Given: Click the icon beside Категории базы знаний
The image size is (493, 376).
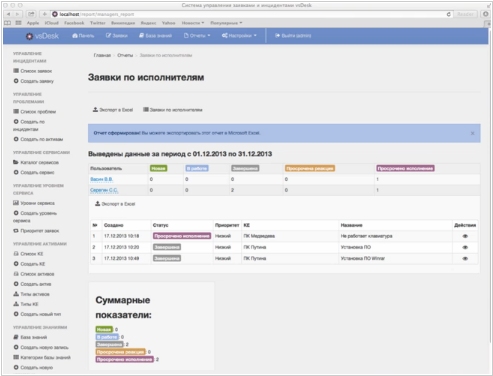Looking at the screenshot, I should click(16, 357).
